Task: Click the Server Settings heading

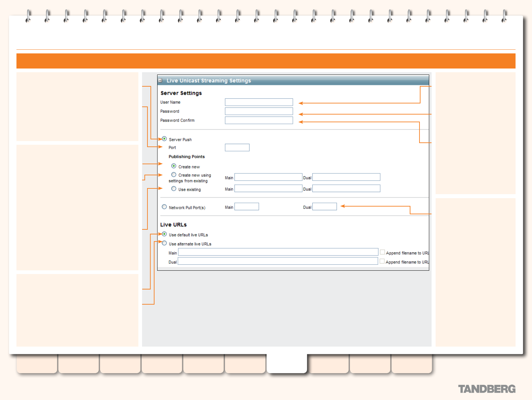Action: tap(181, 93)
